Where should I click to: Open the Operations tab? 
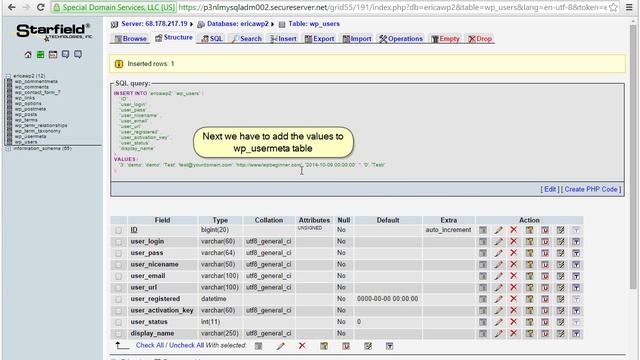coord(401,39)
